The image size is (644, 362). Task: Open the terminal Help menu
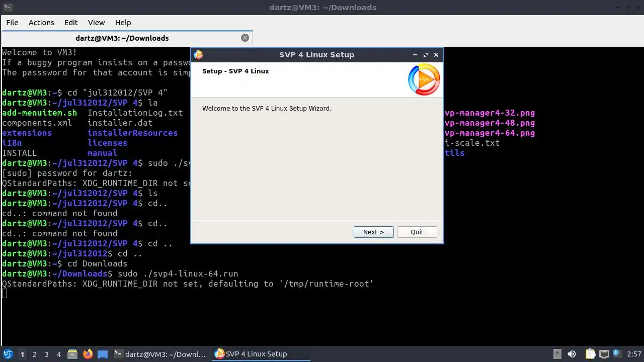click(x=123, y=23)
